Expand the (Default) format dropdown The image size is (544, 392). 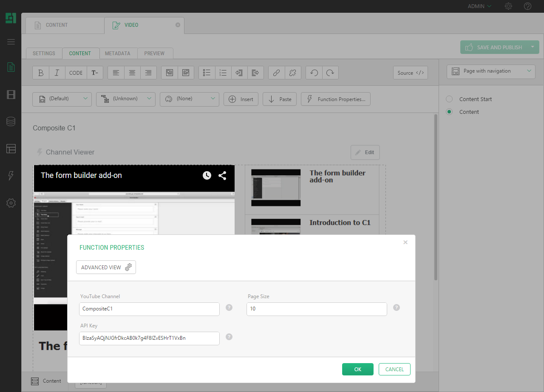(62, 99)
